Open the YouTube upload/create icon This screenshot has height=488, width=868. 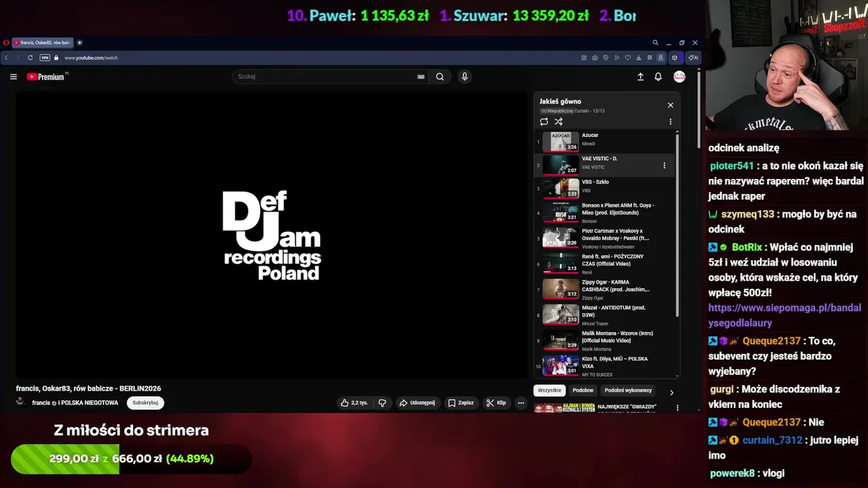point(640,77)
